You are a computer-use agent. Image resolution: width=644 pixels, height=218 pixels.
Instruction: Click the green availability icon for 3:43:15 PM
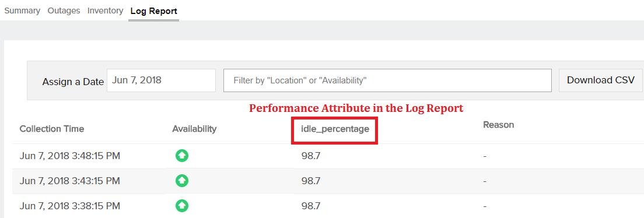(x=181, y=181)
